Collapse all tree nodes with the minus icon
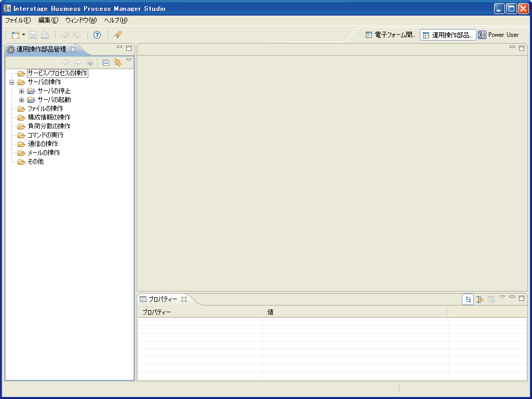532x399 pixels. point(105,62)
